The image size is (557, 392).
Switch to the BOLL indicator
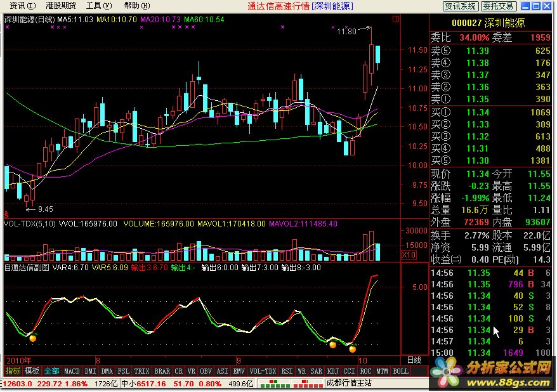[x=401, y=371]
